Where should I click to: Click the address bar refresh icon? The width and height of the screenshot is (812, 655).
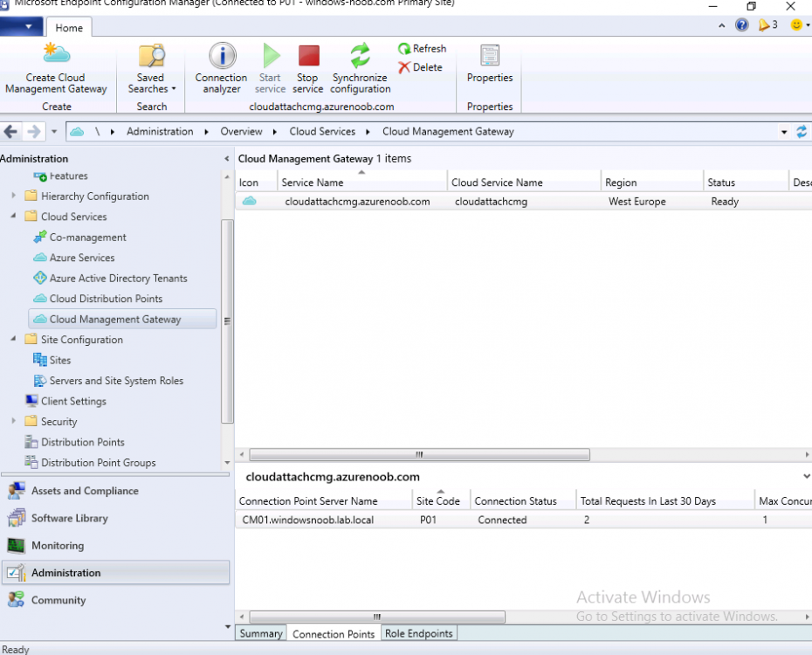pos(802,132)
